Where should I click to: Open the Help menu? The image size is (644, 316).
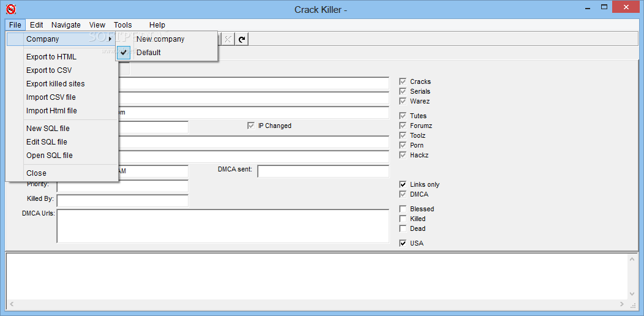point(157,24)
